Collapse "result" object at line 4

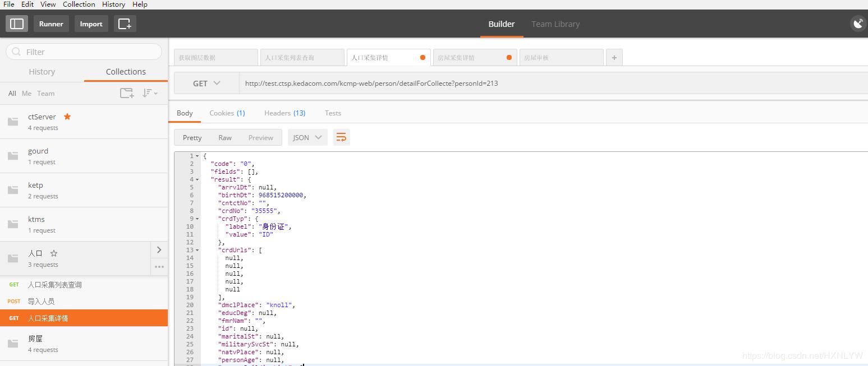point(197,179)
